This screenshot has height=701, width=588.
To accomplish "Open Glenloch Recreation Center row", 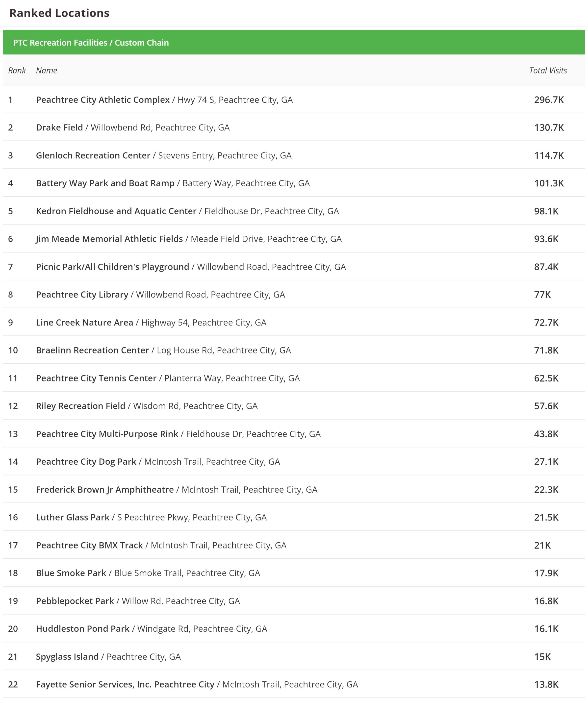I will tap(93, 155).
